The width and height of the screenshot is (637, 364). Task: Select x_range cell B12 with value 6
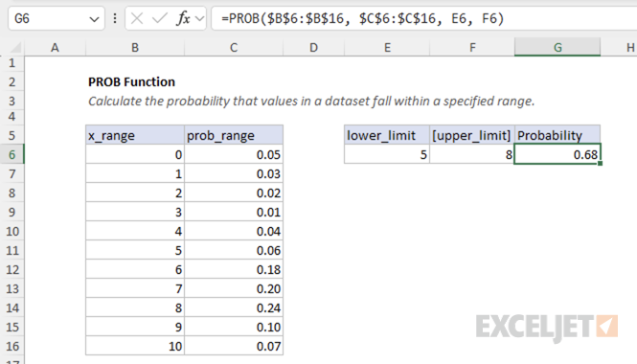135,269
